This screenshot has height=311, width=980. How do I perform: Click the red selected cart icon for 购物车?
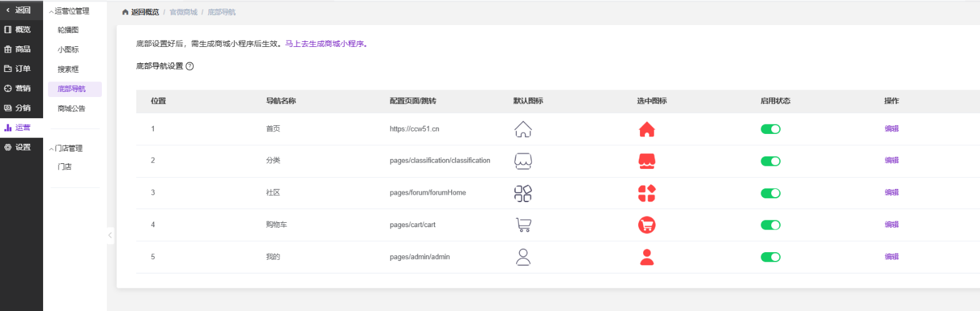[x=647, y=225]
